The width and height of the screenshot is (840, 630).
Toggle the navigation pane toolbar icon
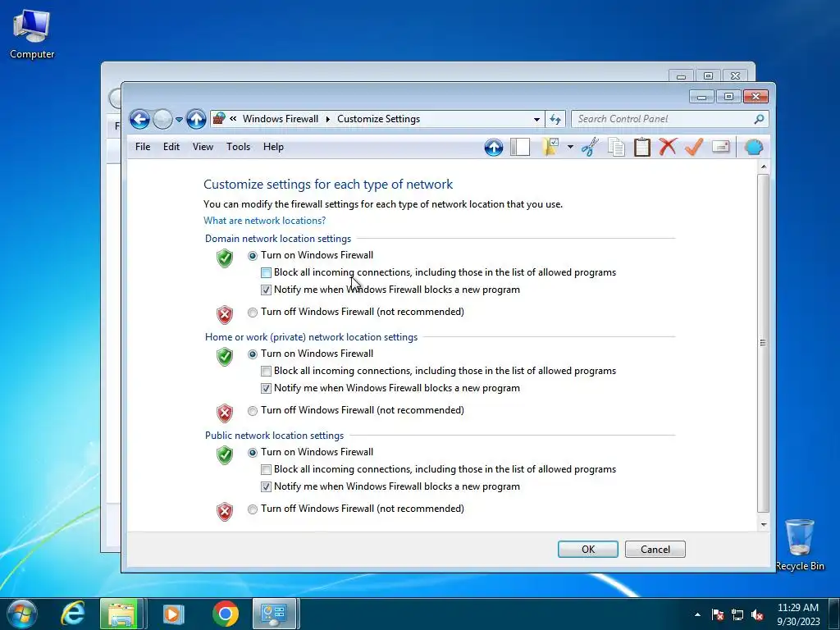click(x=519, y=147)
